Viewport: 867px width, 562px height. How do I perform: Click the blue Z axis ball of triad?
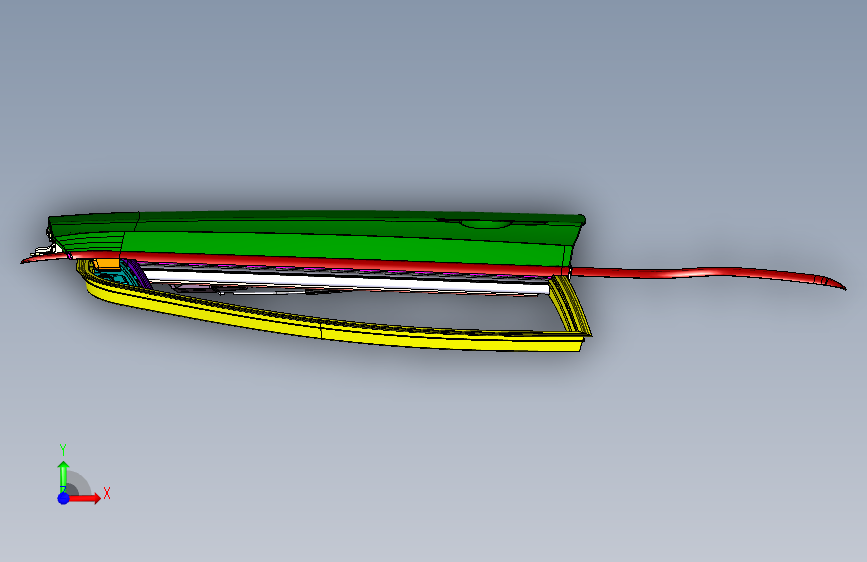64,498
